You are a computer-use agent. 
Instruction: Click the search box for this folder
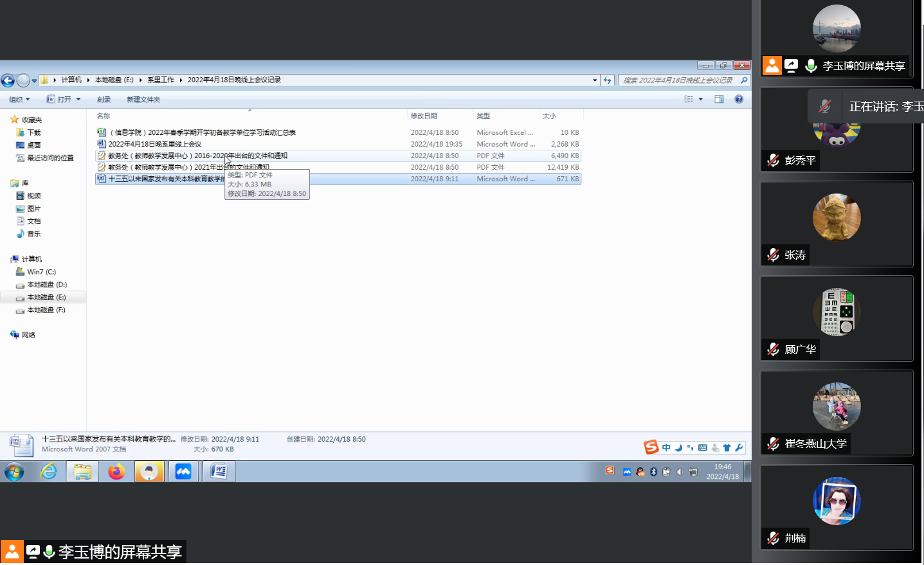tap(678, 80)
